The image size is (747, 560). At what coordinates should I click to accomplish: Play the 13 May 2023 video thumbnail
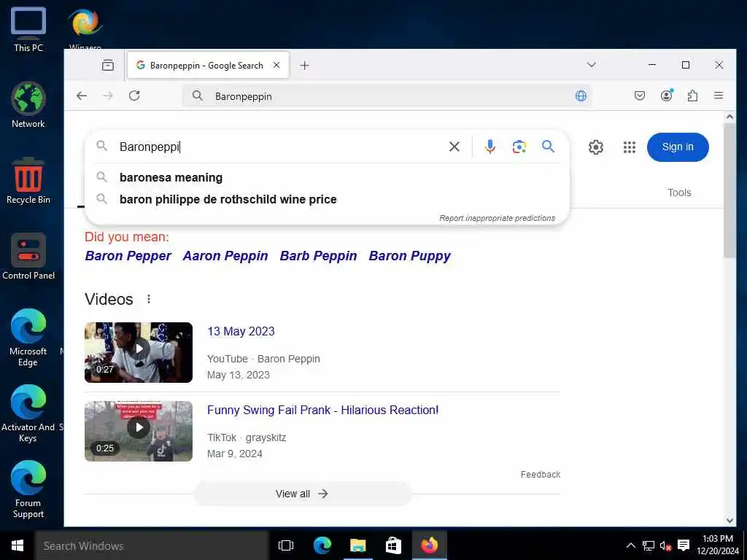[139, 352]
